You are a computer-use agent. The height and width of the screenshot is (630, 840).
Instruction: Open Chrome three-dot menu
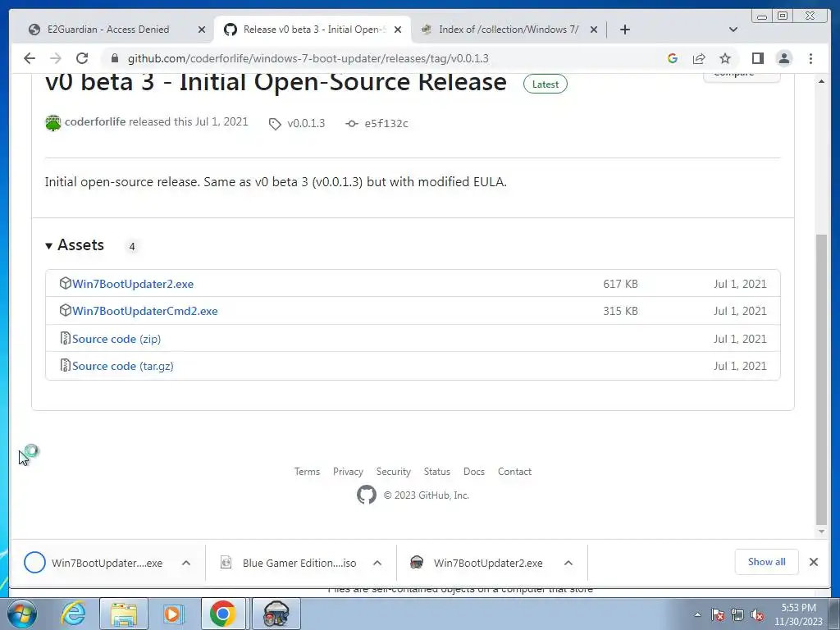tap(810, 58)
